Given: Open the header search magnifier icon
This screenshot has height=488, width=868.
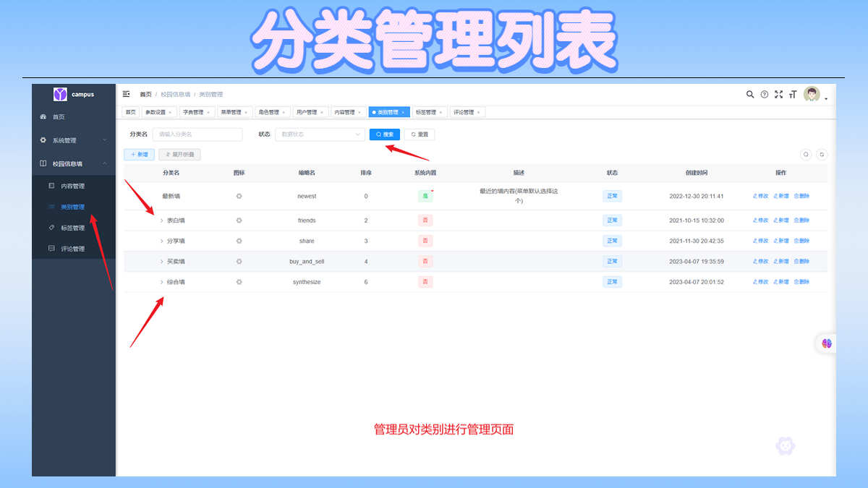Looking at the screenshot, I should 750,94.
